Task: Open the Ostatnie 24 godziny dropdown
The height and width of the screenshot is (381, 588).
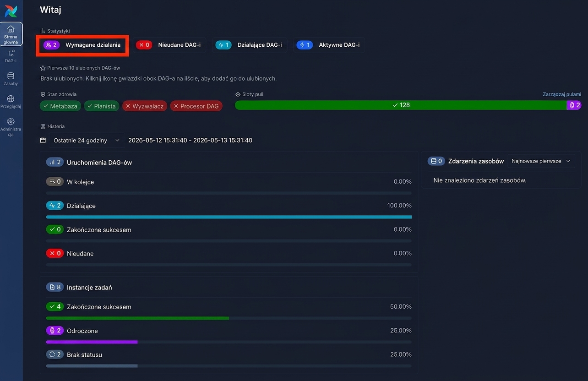Action: tap(87, 140)
